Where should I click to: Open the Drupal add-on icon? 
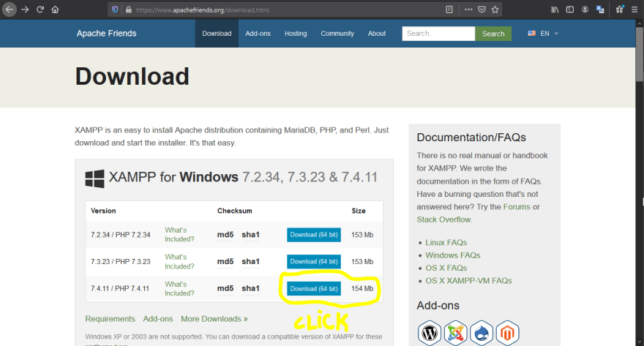point(482,333)
